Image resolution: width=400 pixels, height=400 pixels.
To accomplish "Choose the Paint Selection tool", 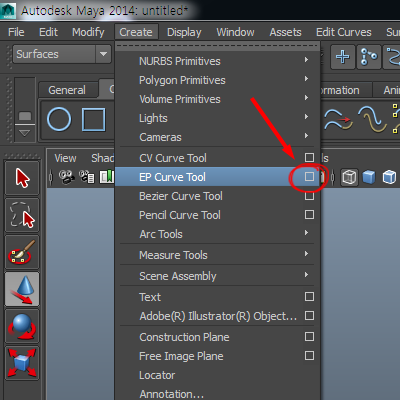I will (x=22, y=252).
